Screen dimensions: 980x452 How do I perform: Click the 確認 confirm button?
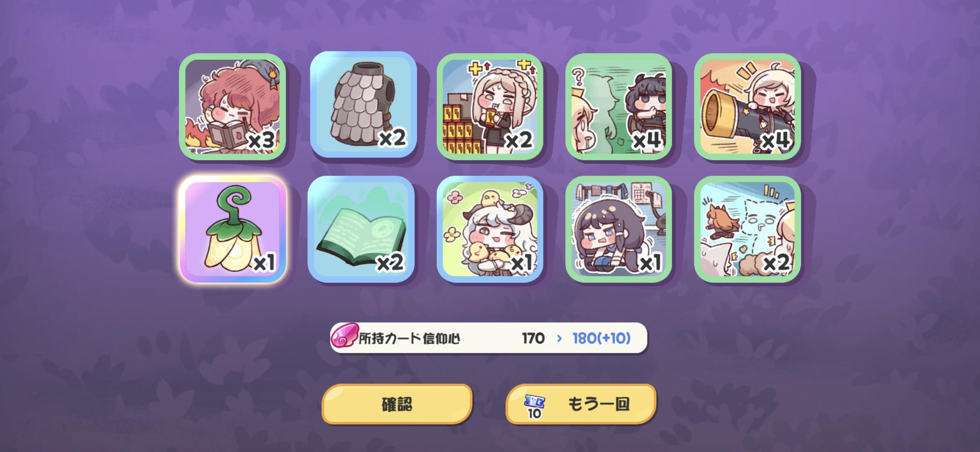click(397, 404)
